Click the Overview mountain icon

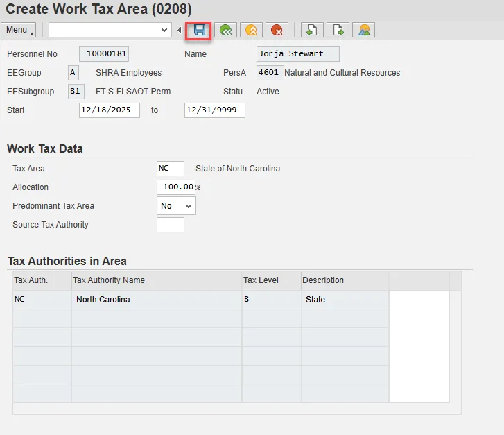(x=364, y=30)
